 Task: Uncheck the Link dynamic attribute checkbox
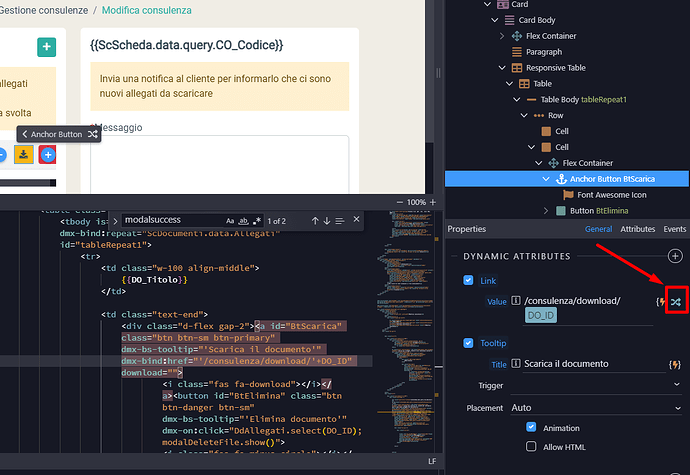click(x=468, y=280)
